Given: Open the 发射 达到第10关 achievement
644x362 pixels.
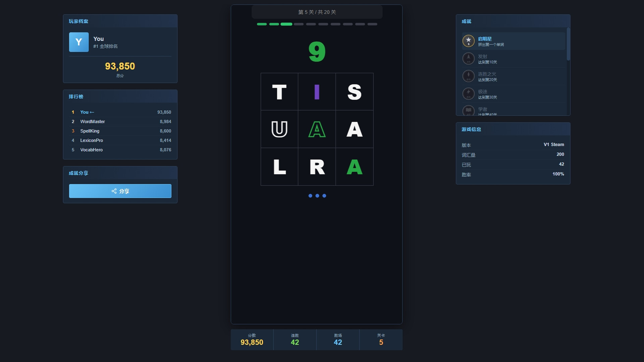Looking at the screenshot, I should [514, 59].
